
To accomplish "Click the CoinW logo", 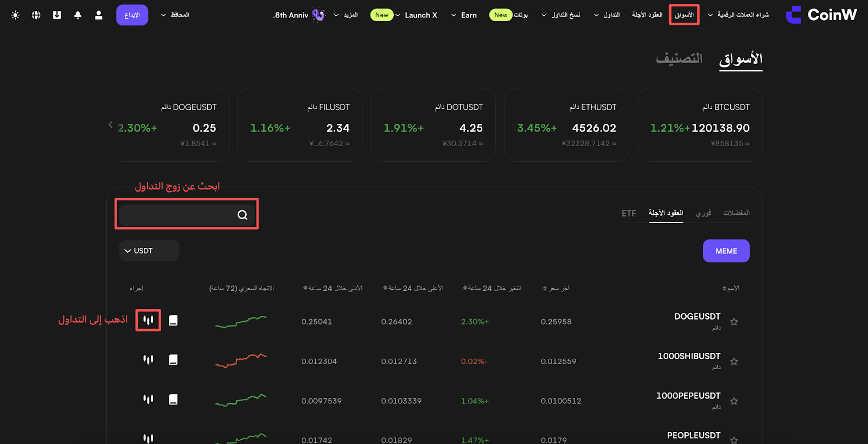I will pyautogui.click(x=821, y=15).
